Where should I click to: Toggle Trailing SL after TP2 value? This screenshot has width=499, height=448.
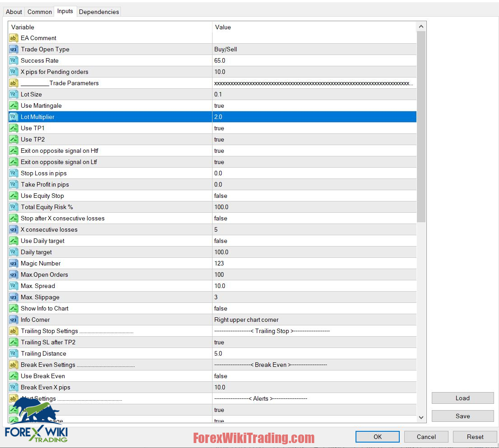click(x=314, y=343)
